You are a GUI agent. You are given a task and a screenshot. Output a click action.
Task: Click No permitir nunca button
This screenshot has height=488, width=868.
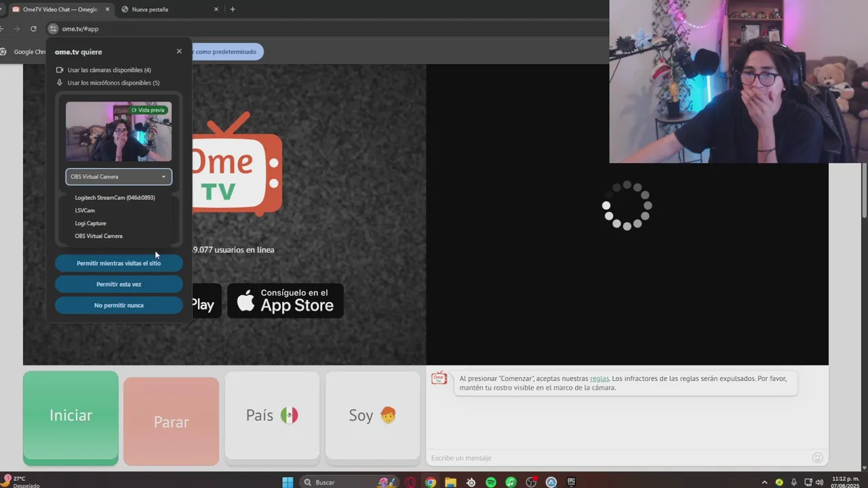point(119,305)
